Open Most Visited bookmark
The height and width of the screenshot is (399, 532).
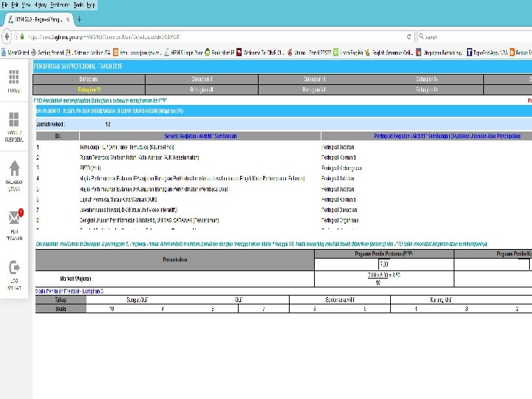coord(16,52)
